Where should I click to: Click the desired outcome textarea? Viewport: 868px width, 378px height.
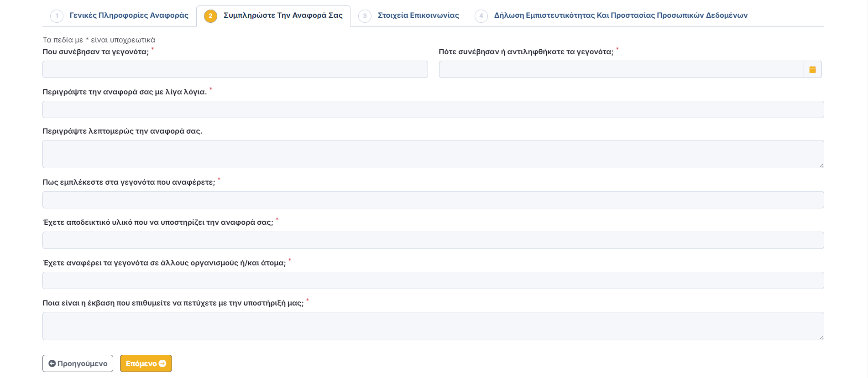tap(433, 326)
